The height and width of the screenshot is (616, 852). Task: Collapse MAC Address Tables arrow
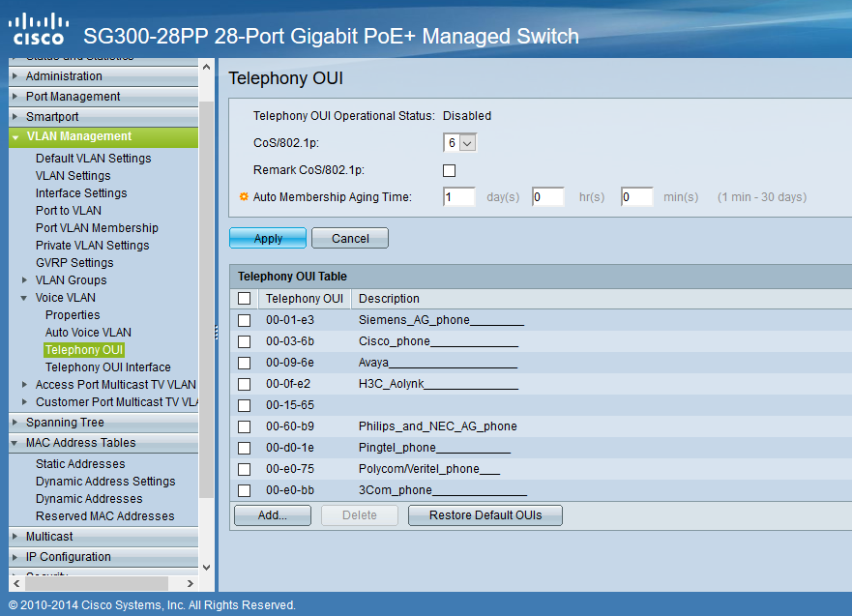point(15,443)
